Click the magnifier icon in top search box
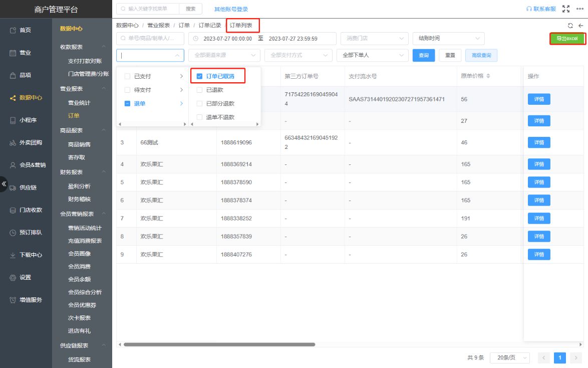 [123, 9]
